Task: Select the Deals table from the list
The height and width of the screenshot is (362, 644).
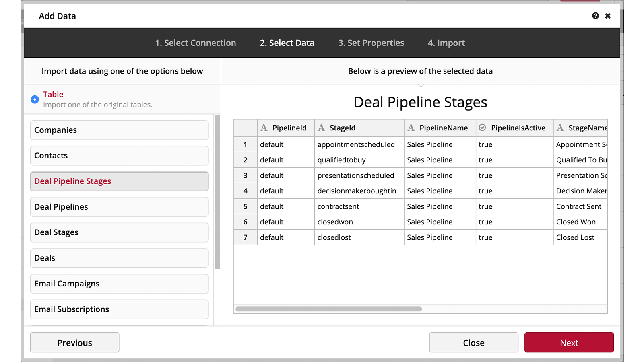Action: click(119, 258)
